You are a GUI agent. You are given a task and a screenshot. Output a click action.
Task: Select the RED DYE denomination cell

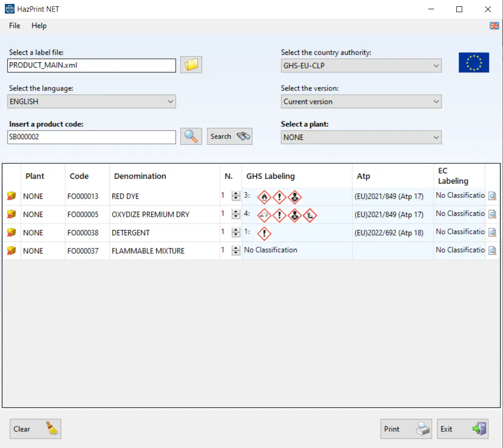[165, 196]
